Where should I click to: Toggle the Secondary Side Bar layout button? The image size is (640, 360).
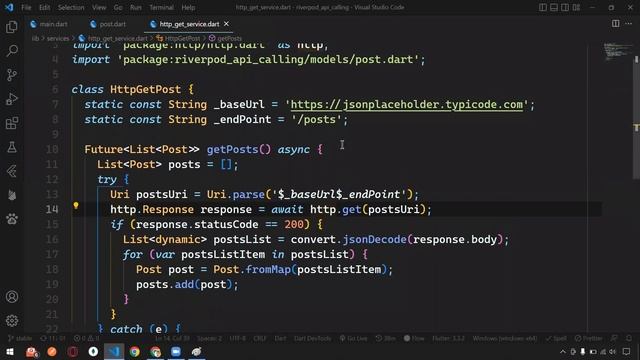pyautogui.click(x=565, y=7)
